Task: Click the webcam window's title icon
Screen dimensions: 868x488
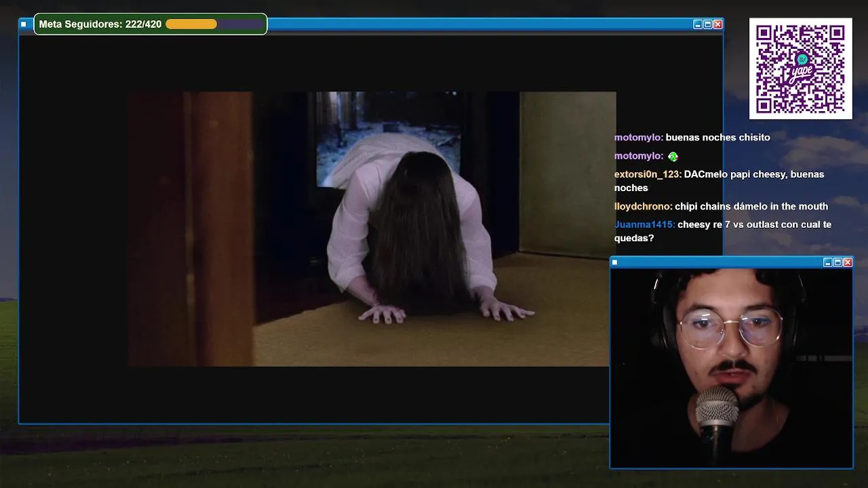Action: (615, 262)
